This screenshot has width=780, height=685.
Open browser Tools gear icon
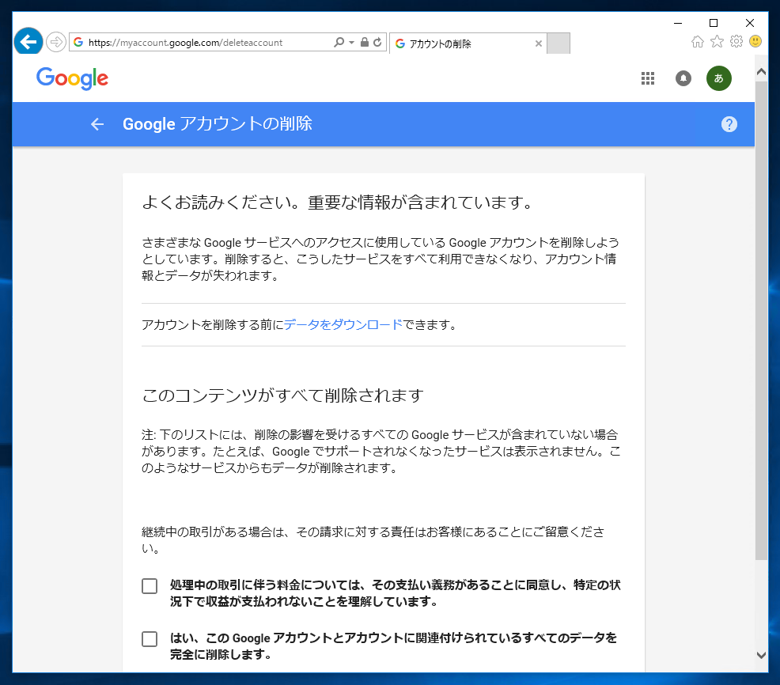click(x=736, y=41)
